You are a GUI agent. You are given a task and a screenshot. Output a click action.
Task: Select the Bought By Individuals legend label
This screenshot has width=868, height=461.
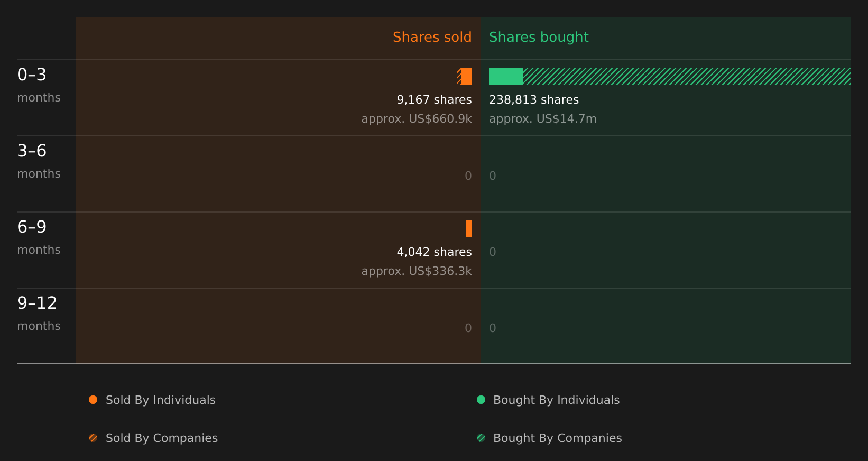coord(556,400)
